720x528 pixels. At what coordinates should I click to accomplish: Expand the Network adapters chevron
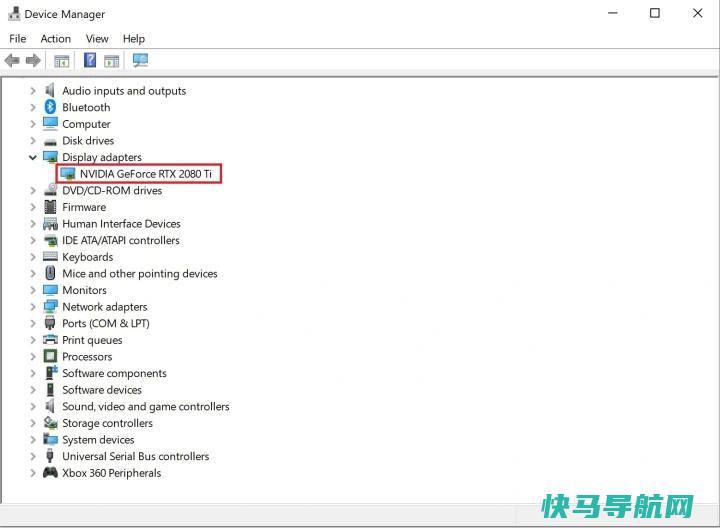(33, 307)
